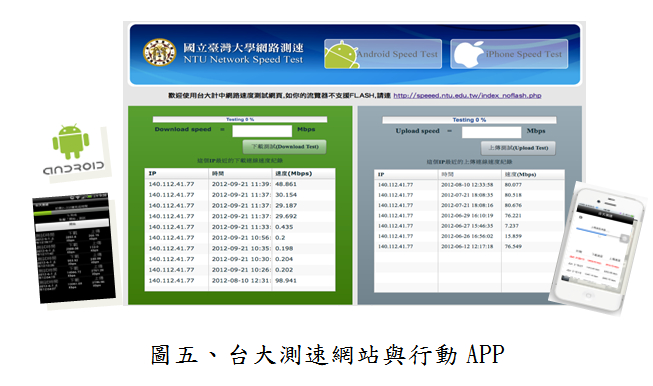Select the timestamp 2012-08-10 12:31 in download table
The height and width of the screenshot is (386, 653).
242,281
